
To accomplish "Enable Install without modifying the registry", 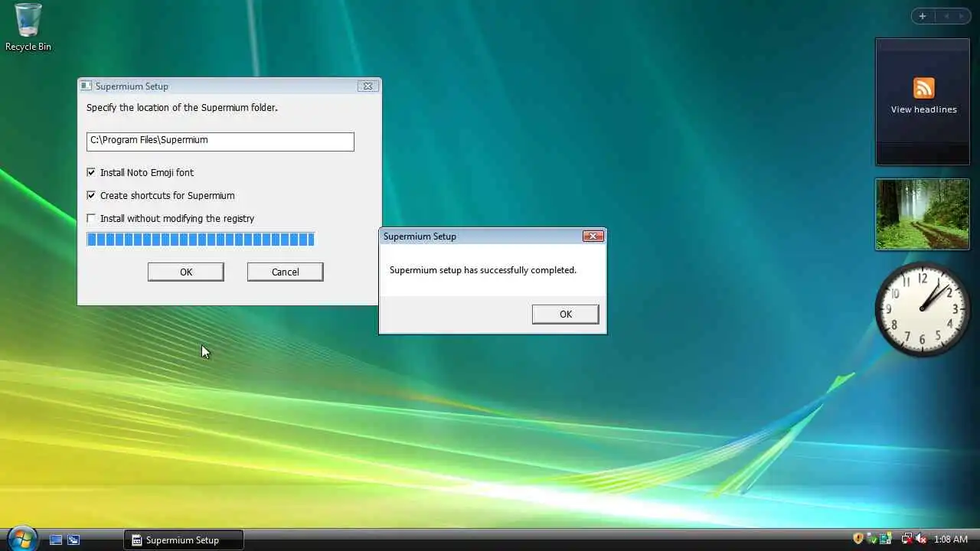I will click(x=91, y=218).
